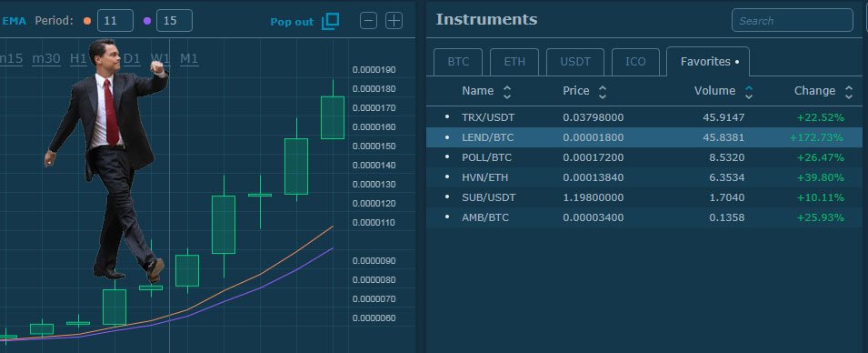Toggle favorite dot for AMB/BTC
868x353 pixels.
point(447,217)
